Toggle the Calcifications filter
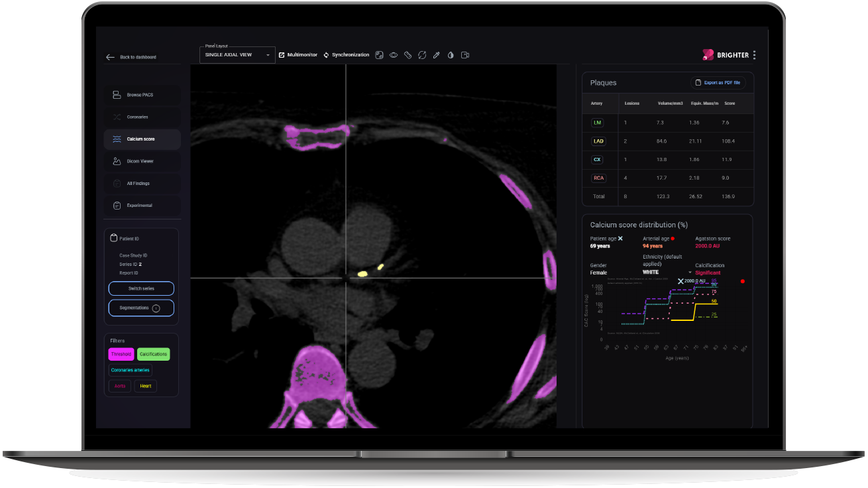The width and height of the screenshot is (868, 488). (x=154, y=354)
